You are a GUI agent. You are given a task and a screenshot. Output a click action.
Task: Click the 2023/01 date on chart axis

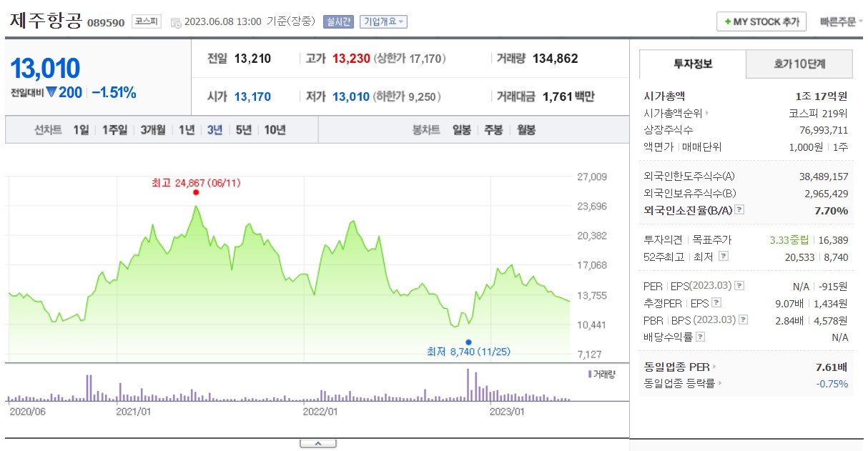507,412
